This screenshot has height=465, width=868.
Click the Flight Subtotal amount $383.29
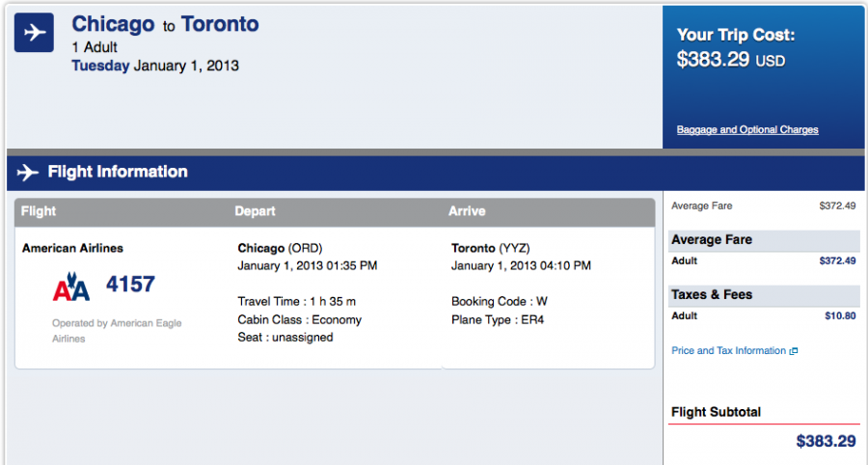pyautogui.click(x=826, y=442)
